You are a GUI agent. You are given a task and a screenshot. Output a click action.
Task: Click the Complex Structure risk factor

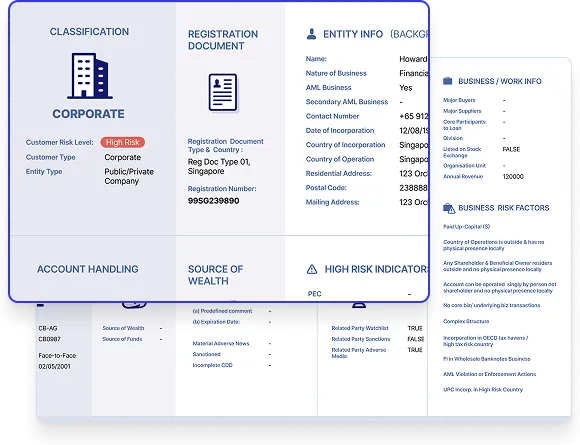point(466,321)
